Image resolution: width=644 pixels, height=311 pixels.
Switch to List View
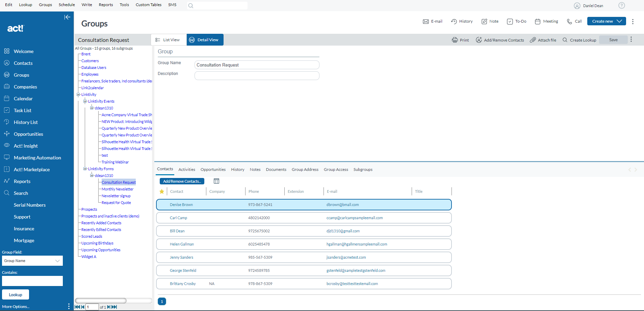pyautogui.click(x=168, y=40)
